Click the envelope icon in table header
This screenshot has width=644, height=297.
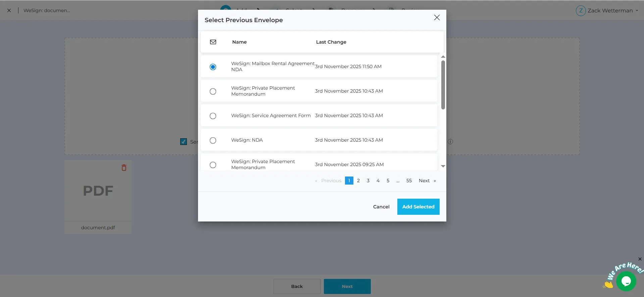point(213,42)
